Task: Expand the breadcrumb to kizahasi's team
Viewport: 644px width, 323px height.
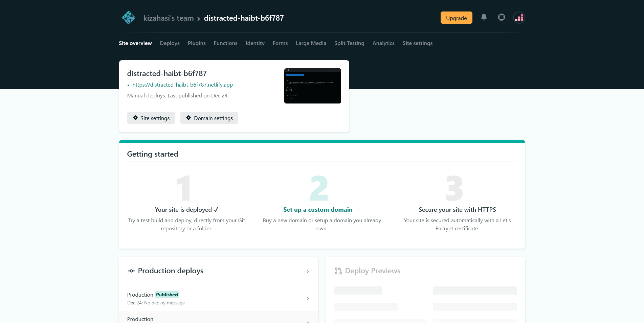Action: pos(169,18)
